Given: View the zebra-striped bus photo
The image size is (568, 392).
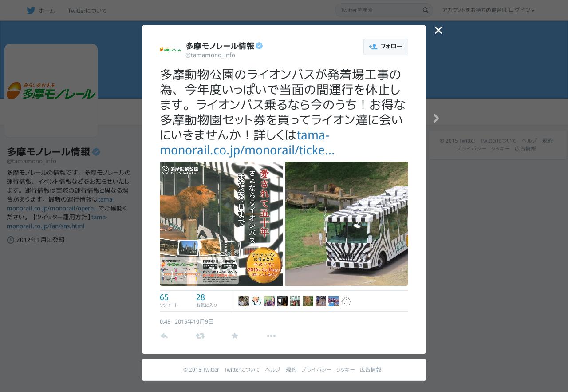Looking at the screenshot, I should tap(347, 224).
